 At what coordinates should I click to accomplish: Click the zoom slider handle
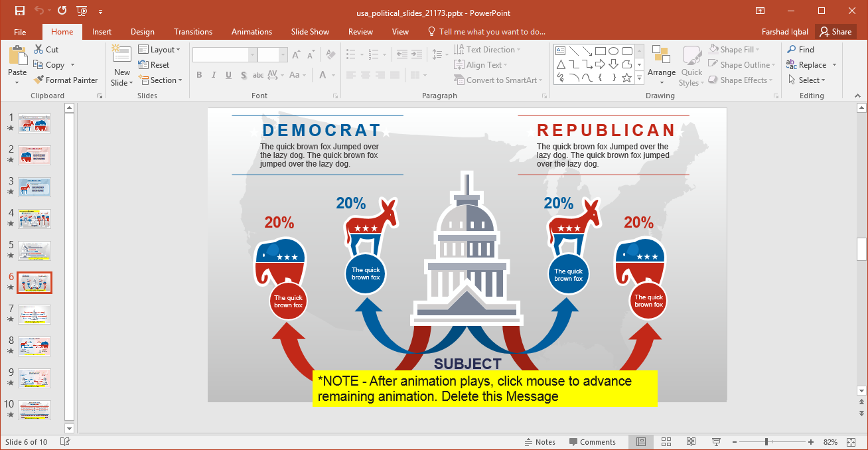pyautogui.click(x=766, y=442)
